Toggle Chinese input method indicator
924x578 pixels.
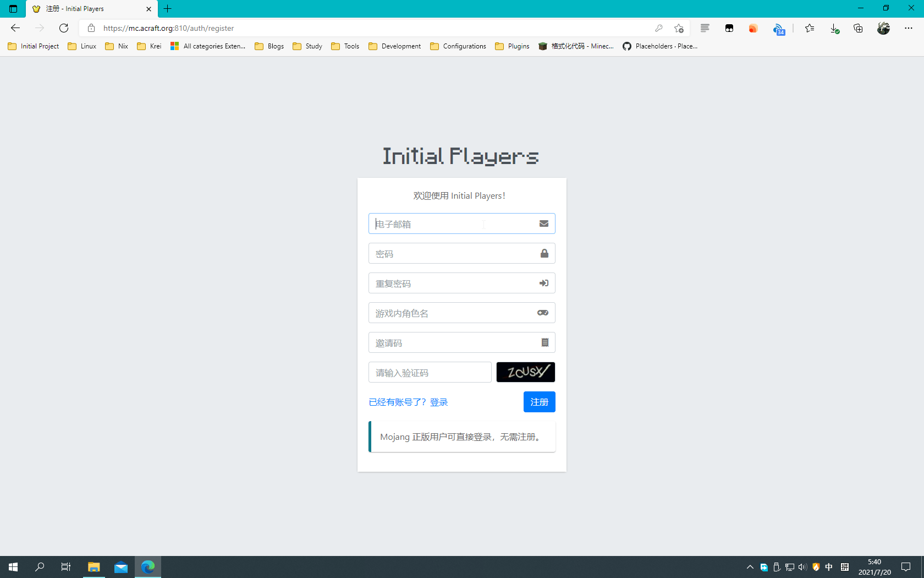coord(829,567)
